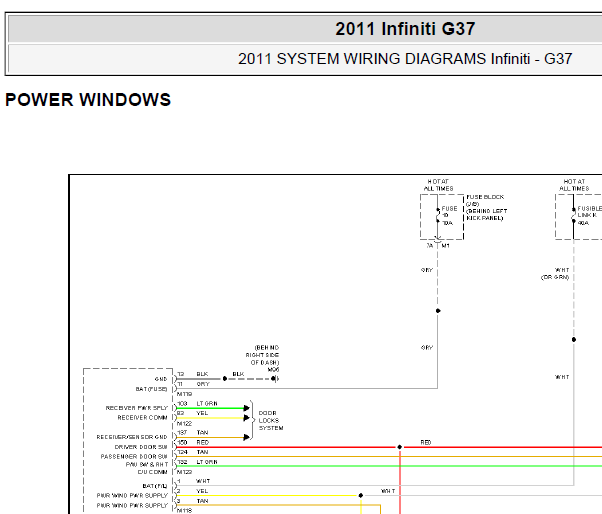This screenshot has height=514, width=602.
Task: Select the 'GND' terminal label
Action: click(161, 379)
